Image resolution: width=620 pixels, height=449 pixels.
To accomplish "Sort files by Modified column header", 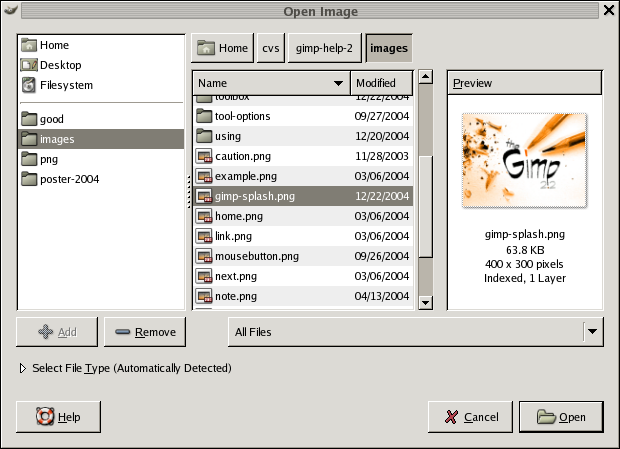I will point(382,83).
